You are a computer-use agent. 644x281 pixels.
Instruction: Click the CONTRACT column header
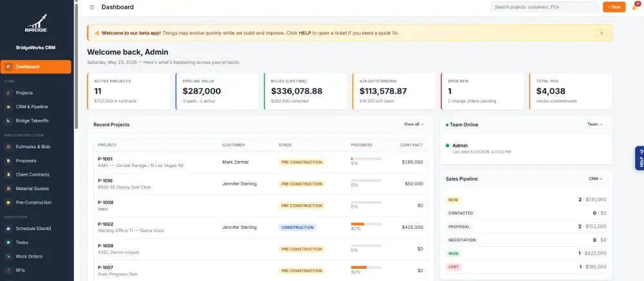click(412, 145)
